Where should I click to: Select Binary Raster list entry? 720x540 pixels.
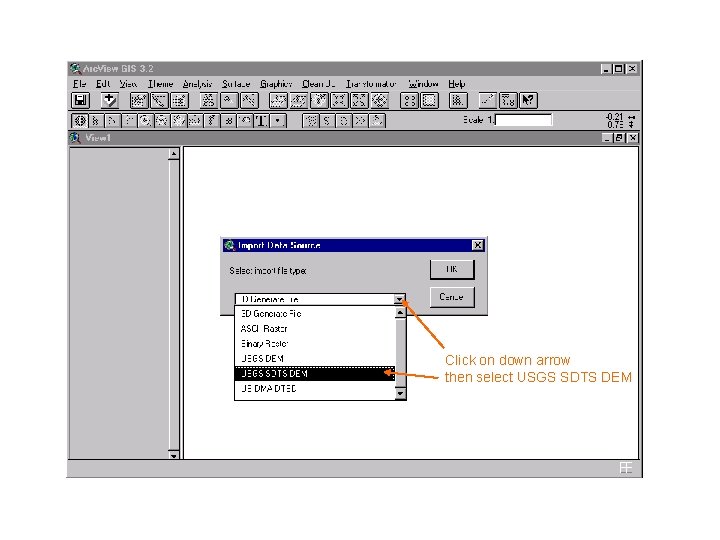(x=315, y=344)
